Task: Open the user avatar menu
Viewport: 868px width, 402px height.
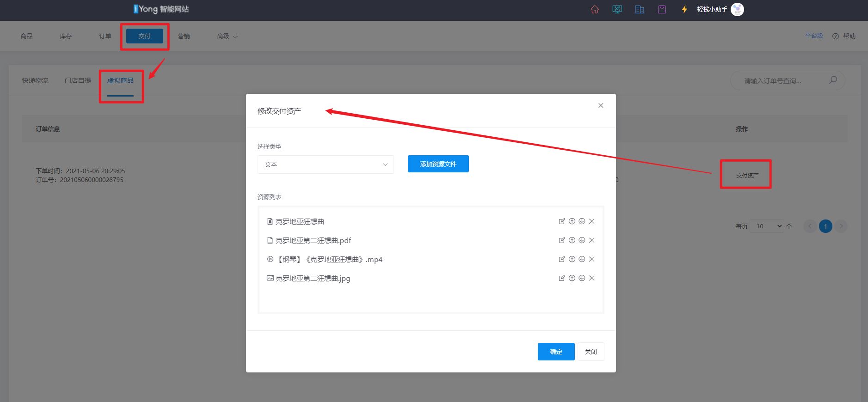Action: (x=737, y=9)
